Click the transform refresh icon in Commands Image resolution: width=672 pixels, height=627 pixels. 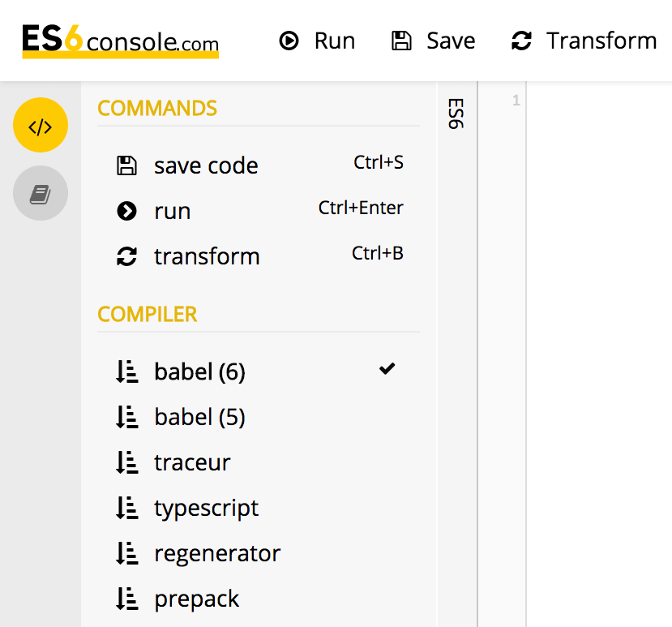(x=126, y=256)
